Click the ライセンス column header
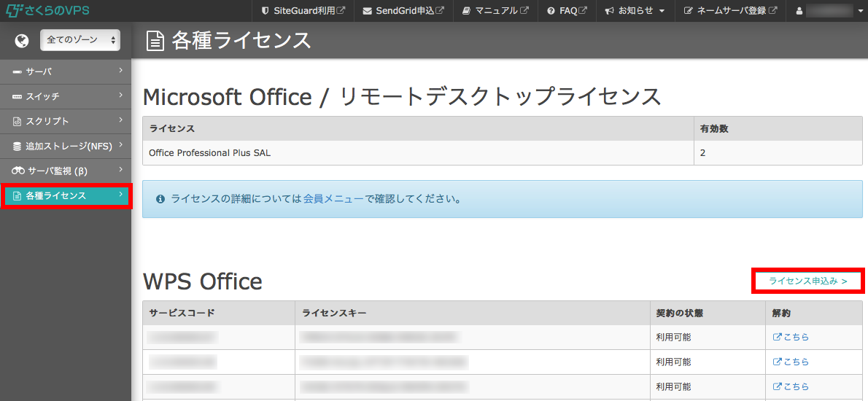The image size is (868, 401). click(x=418, y=128)
